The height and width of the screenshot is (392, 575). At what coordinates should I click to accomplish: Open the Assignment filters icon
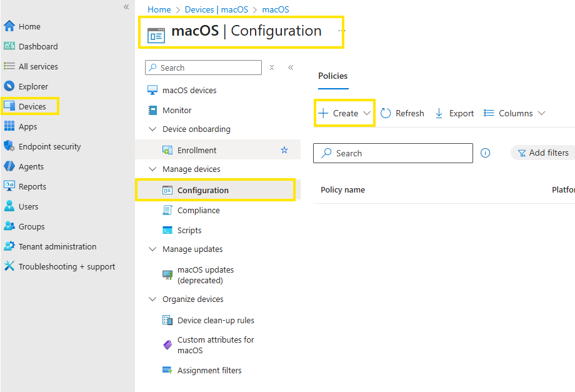point(167,370)
